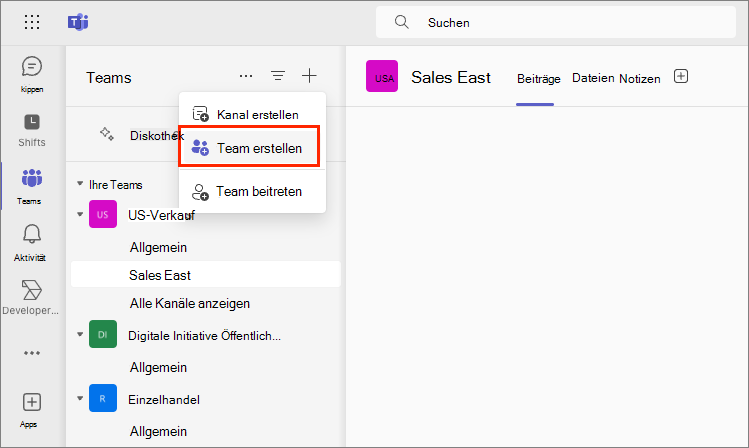Viewport: 749px width, 448px height.
Task: Open Allgemein channel under Einzelhandel
Action: [x=158, y=431]
